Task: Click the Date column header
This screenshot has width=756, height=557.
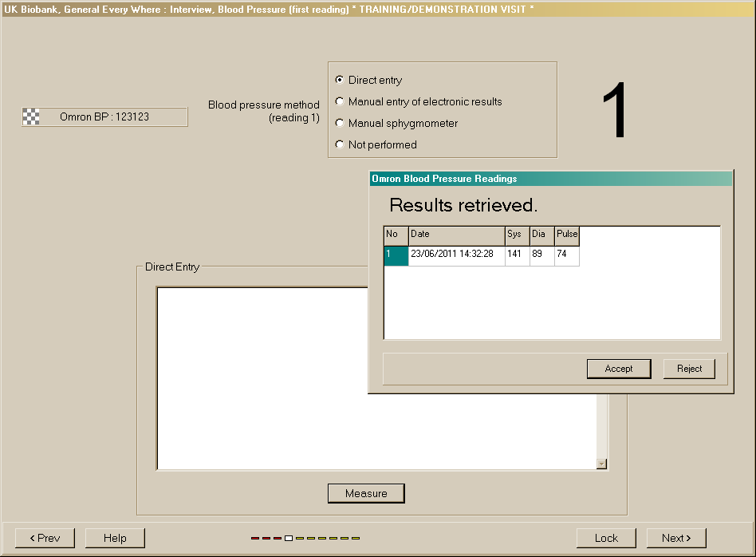Action: coord(455,235)
